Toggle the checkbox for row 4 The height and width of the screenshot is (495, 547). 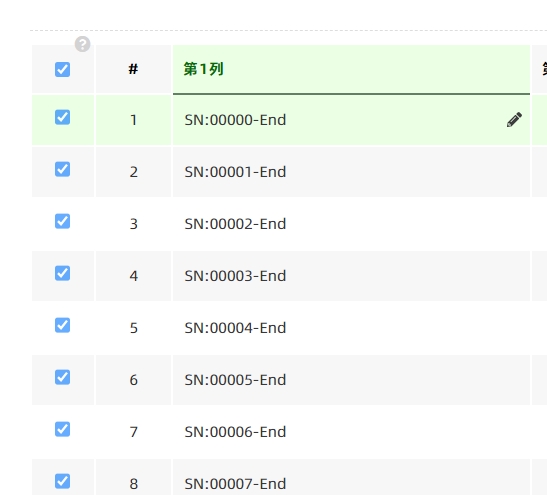coord(62,273)
